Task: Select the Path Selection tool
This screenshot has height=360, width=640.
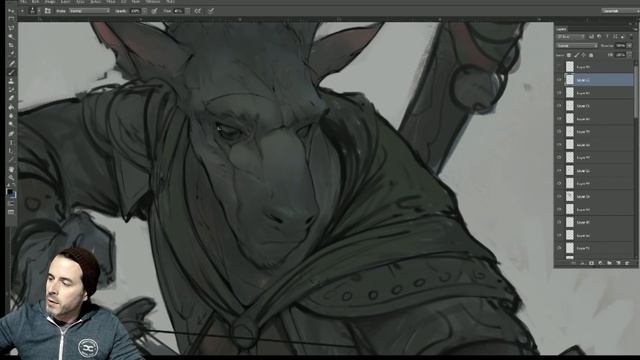Action: [11, 151]
